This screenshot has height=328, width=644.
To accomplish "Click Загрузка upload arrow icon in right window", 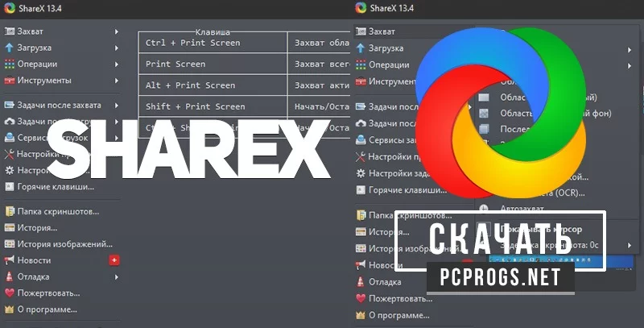I will point(361,48).
